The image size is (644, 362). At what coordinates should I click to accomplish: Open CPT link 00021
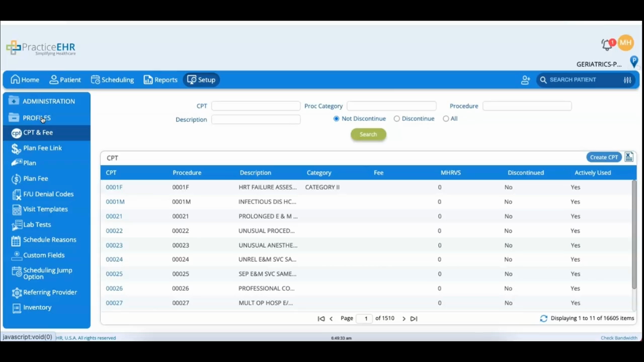pos(114,216)
